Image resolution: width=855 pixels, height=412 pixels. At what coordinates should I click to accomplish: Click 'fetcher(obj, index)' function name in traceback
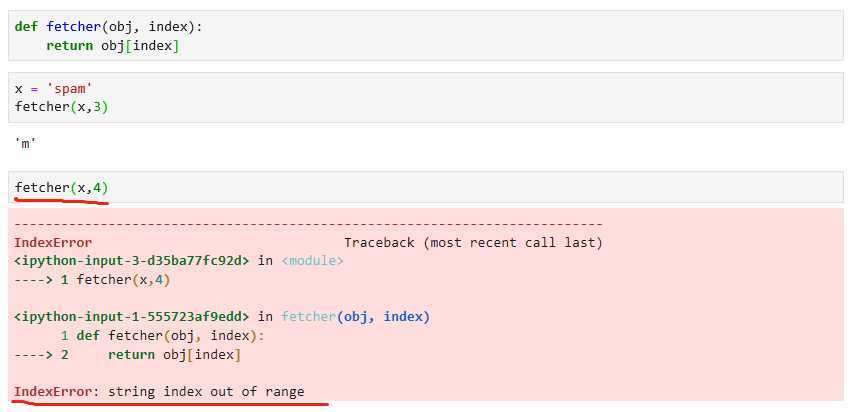pyautogui.click(x=356, y=317)
